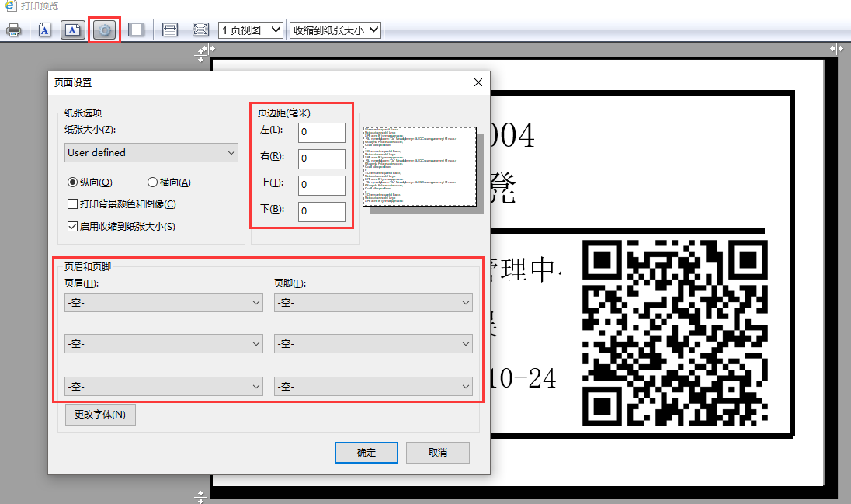Enable 打印背景颜色和图像 checkbox

[72, 203]
